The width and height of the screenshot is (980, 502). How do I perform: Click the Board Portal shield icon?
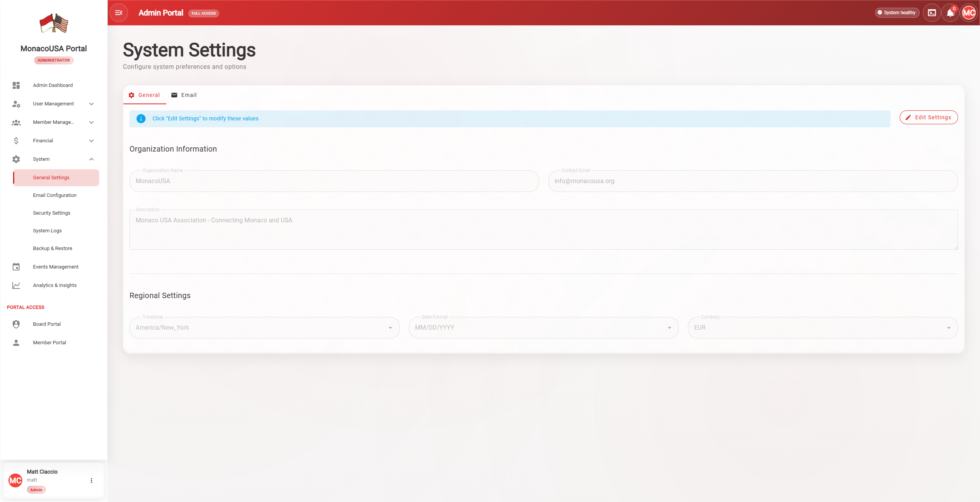(x=16, y=324)
